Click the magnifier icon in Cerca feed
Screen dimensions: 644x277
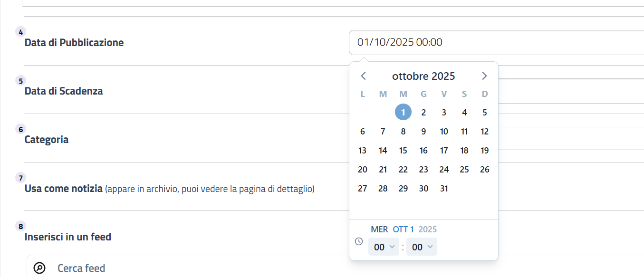[40, 268]
